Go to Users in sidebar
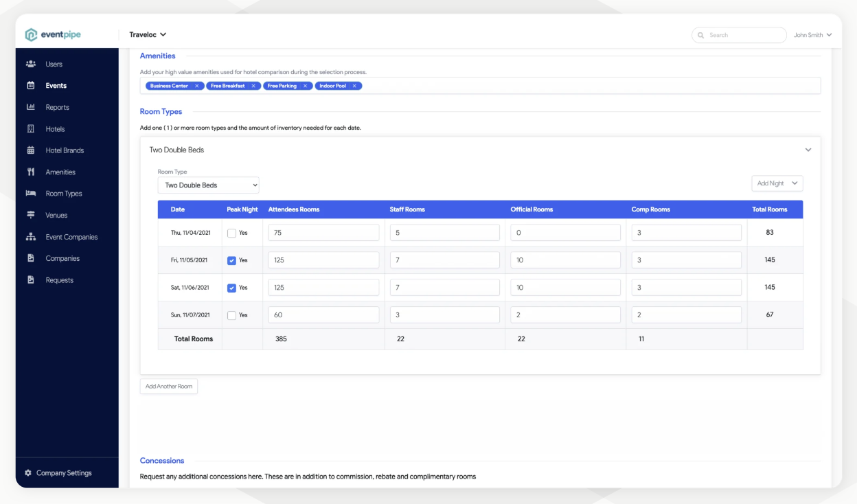 (54, 64)
